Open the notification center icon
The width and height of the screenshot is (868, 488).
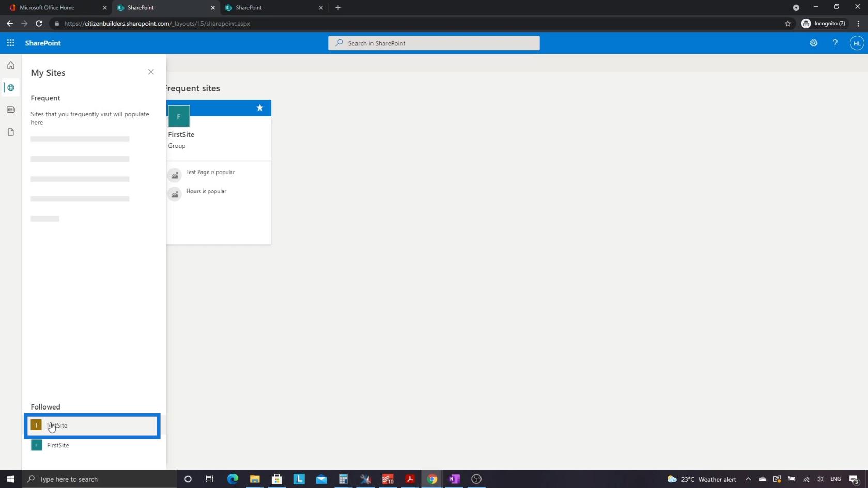click(x=854, y=479)
